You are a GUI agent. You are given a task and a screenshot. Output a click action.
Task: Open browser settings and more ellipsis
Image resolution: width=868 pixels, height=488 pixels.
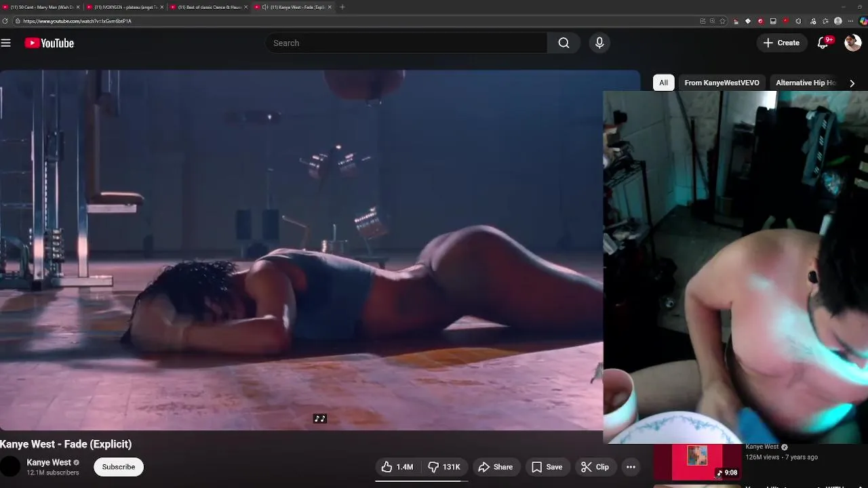click(850, 21)
